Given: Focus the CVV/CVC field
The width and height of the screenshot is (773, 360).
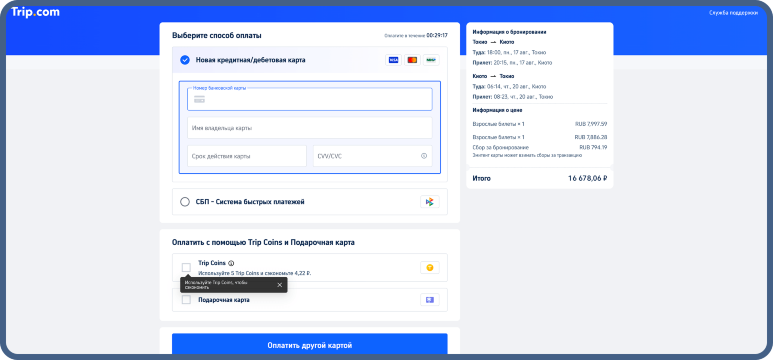Looking at the screenshot, I should (x=373, y=156).
